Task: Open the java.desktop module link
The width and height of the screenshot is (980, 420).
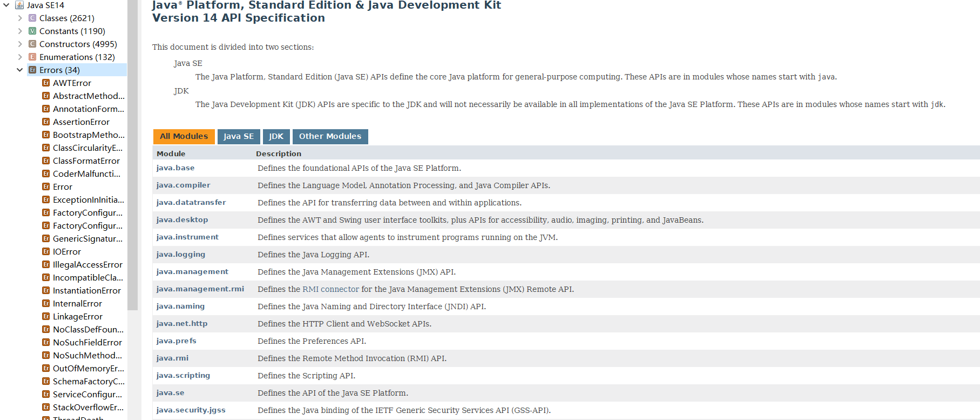Action: [182, 220]
